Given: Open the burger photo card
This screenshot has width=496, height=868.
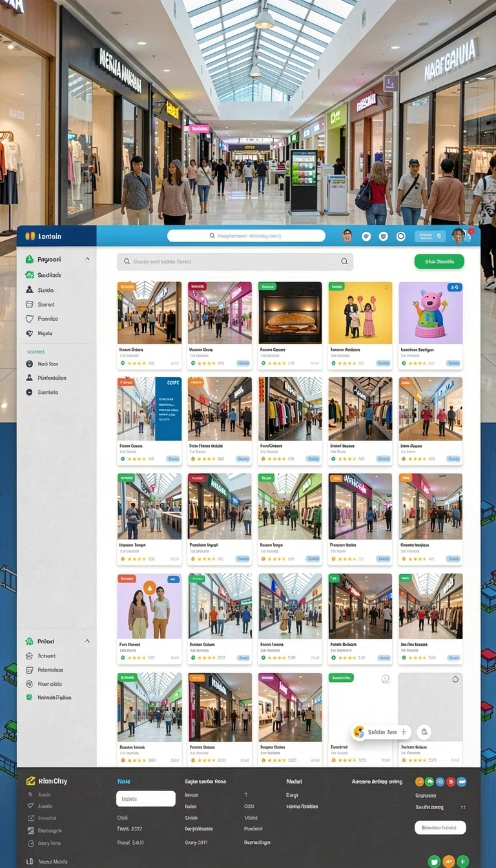Looking at the screenshot, I should (290, 325).
